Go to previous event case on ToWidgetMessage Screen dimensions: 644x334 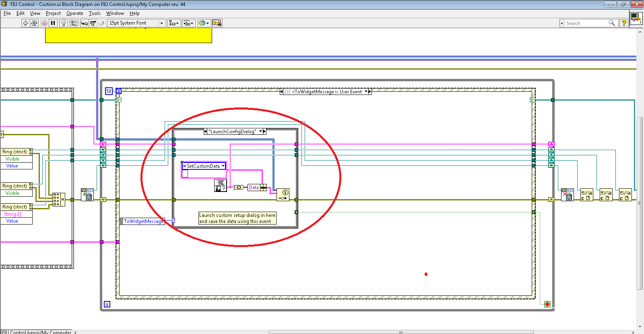[x=281, y=92]
